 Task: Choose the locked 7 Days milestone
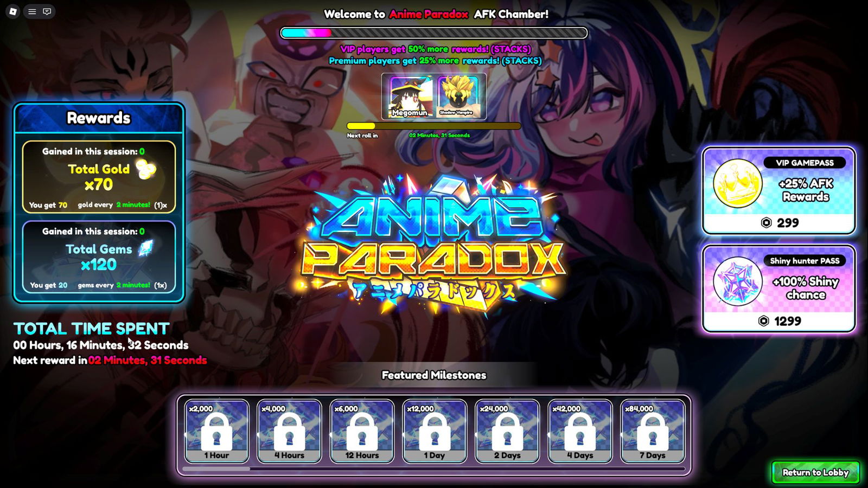point(653,431)
